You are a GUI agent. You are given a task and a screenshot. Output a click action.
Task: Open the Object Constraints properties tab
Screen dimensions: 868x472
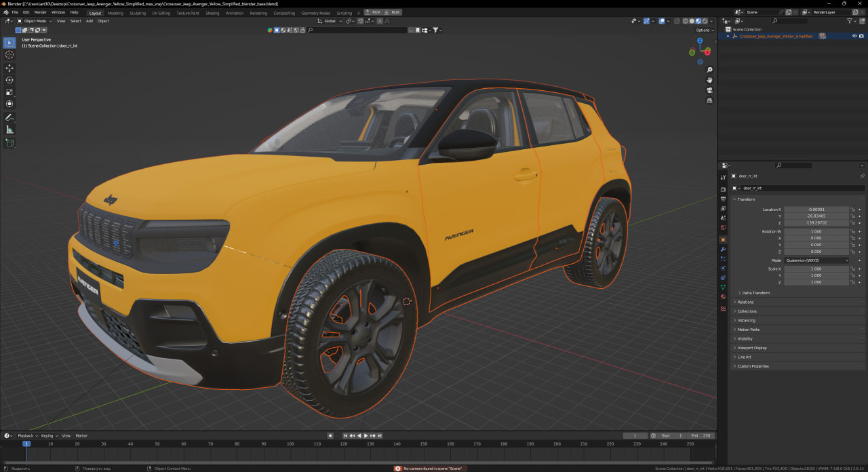[x=723, y=277]
